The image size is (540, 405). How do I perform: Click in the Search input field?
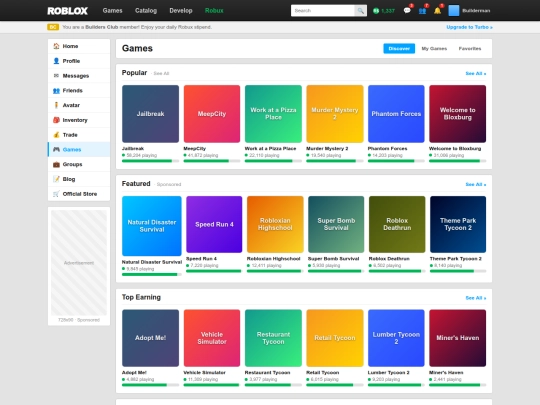coord(323,11)
